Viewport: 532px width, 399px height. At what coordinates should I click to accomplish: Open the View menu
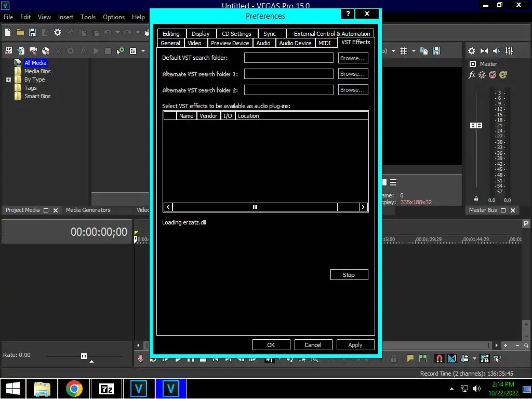click(45, 17)
